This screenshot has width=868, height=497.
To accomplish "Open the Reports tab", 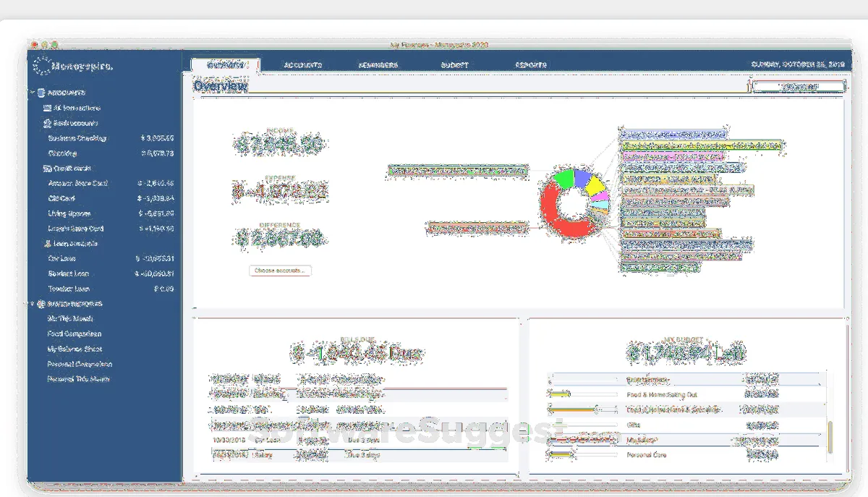I will [x=531, y=64].
